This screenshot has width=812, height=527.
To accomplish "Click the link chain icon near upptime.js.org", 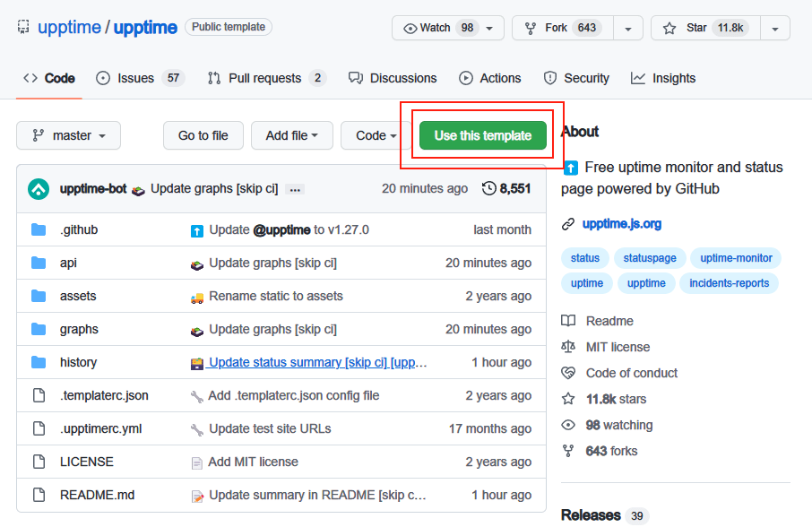I will (x=568, y=224).
